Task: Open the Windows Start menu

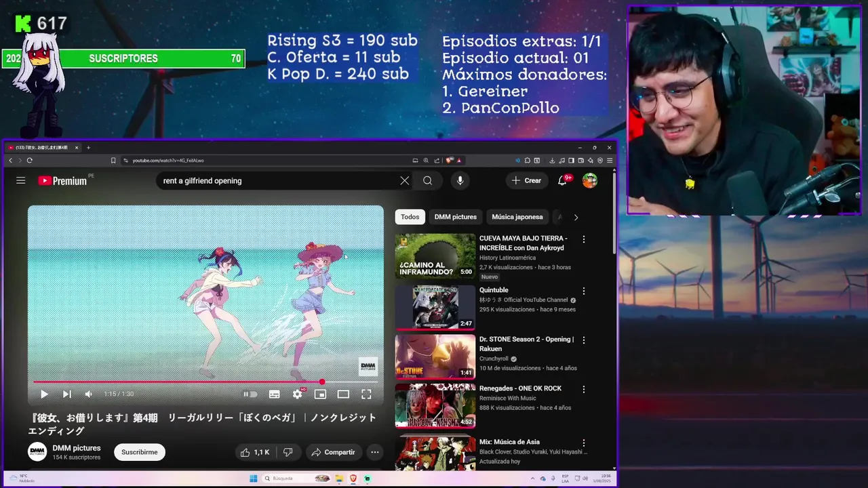Action: [254, 479]
